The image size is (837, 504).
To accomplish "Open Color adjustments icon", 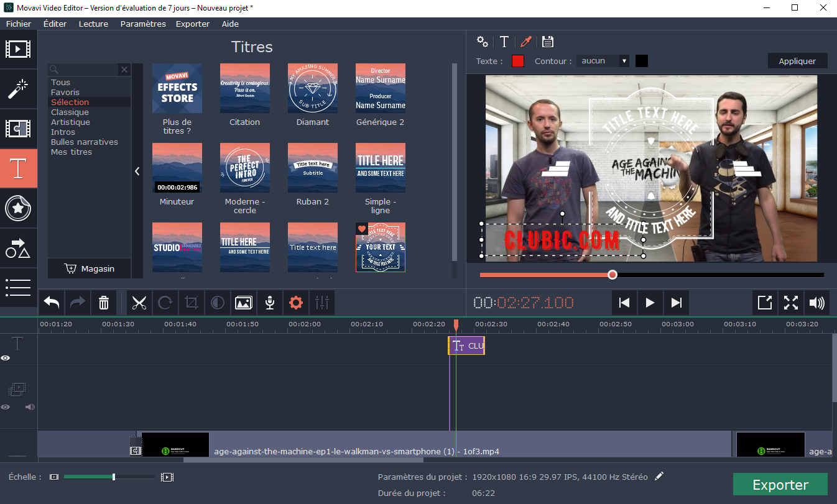I will pos(218,303).
